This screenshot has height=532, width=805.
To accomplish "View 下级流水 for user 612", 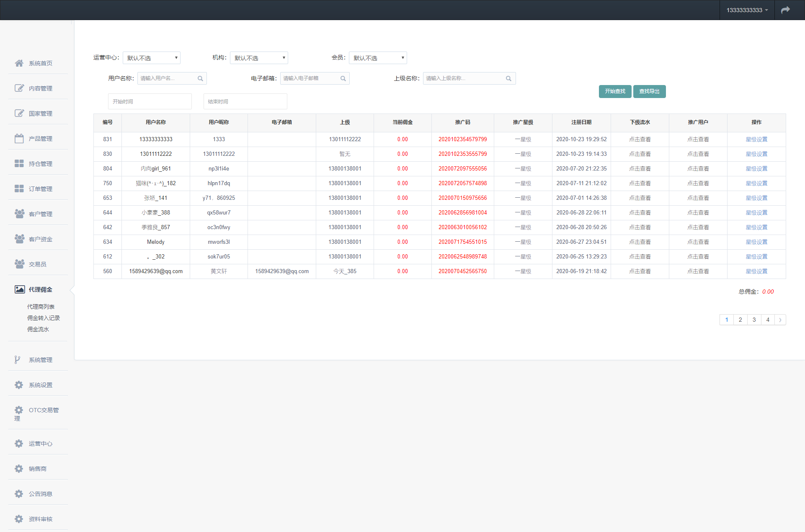I will pyautogui.click(x=640, y=257).
